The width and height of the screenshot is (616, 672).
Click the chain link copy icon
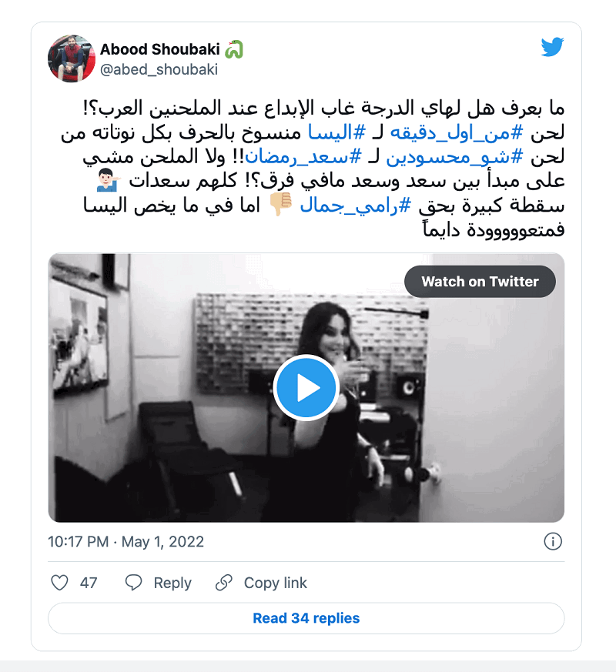[x=224, y=583]
